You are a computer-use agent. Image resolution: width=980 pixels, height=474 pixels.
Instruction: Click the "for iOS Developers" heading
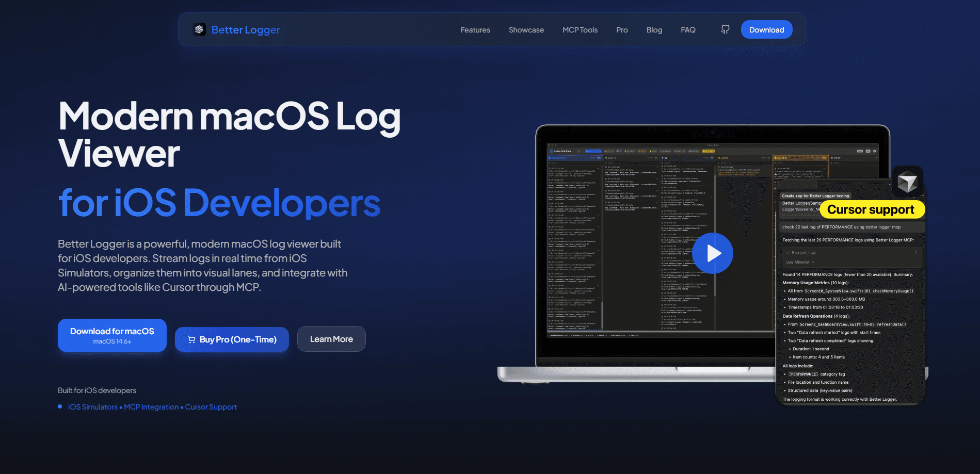219,203
